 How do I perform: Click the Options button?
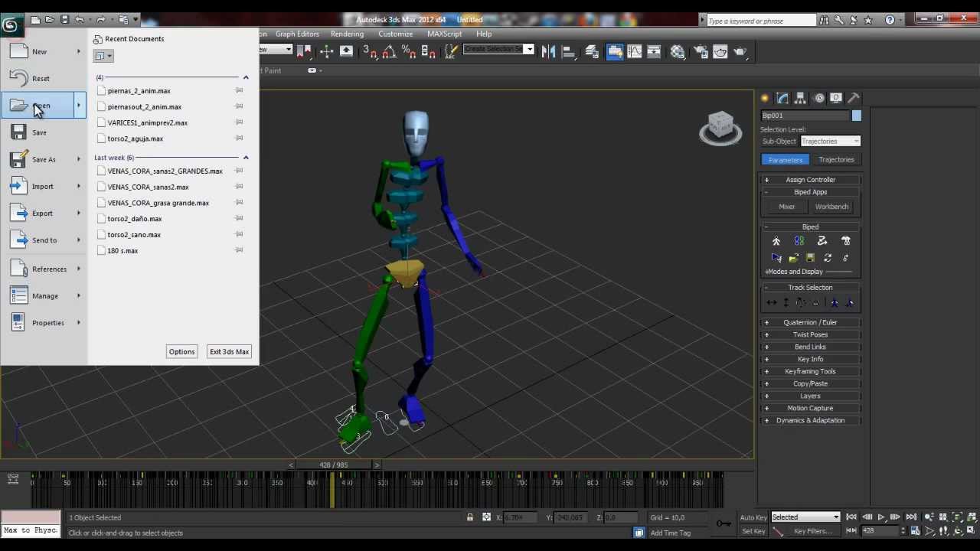pos(181,351)
